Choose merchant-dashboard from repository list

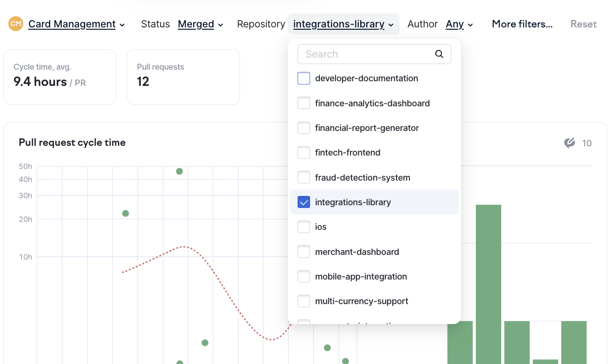click(357, 252)
